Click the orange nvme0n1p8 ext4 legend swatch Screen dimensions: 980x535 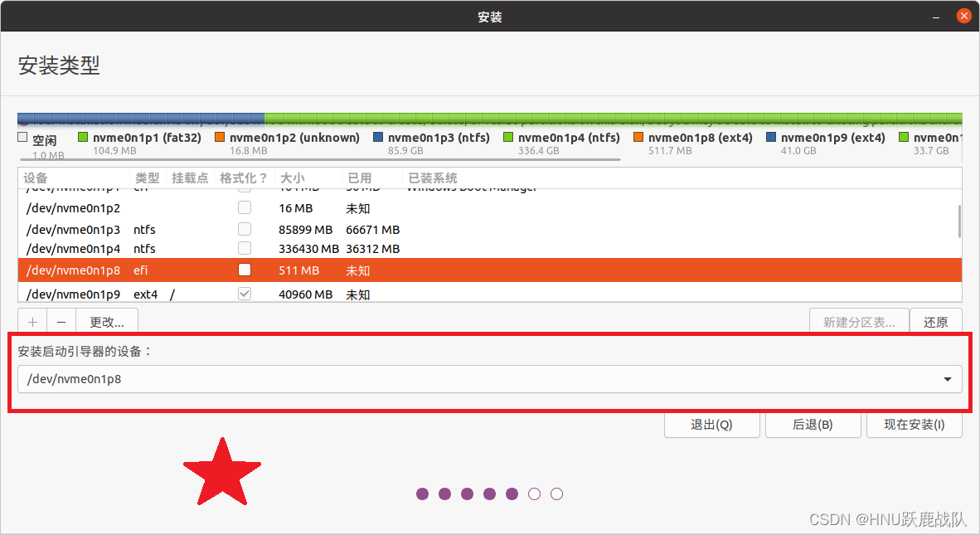pos(638,138)
